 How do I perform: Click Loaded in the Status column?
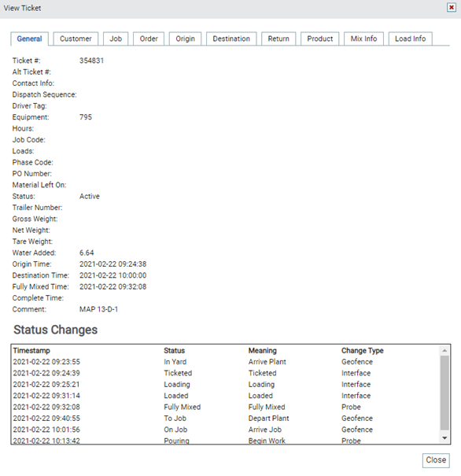pos(176,396)
